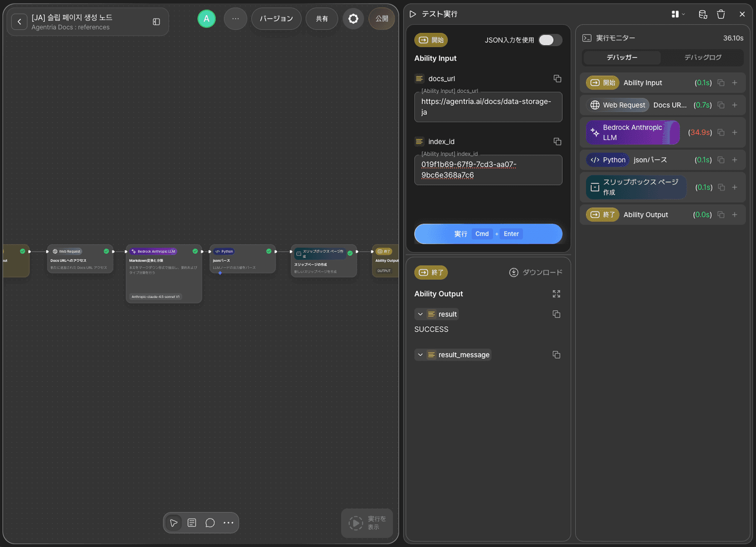Toggle JSON入力を使用 switch
The width and height of the screenshot is (756, 547).
(x=550, y=40)
